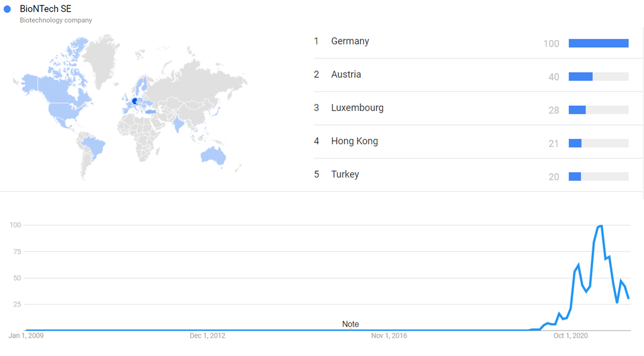The height and width of the screenshot is (356, 644).
Task: Select the BioNTech SE topic title
Action: (45, 9)
